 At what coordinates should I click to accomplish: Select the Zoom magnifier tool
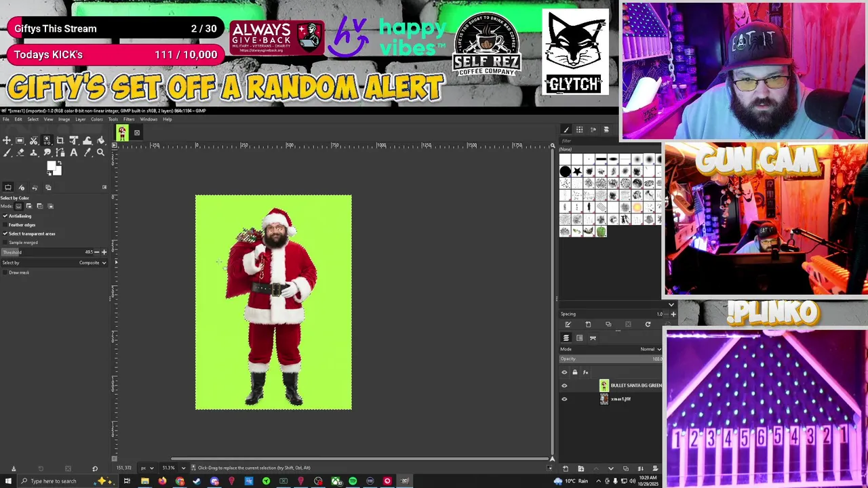click(x=100, y=152)
